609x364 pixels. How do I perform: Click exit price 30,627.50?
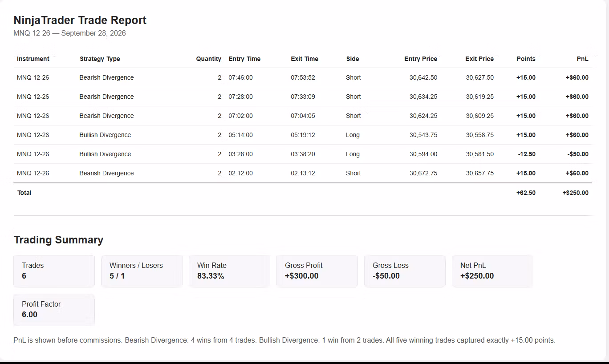480,77
